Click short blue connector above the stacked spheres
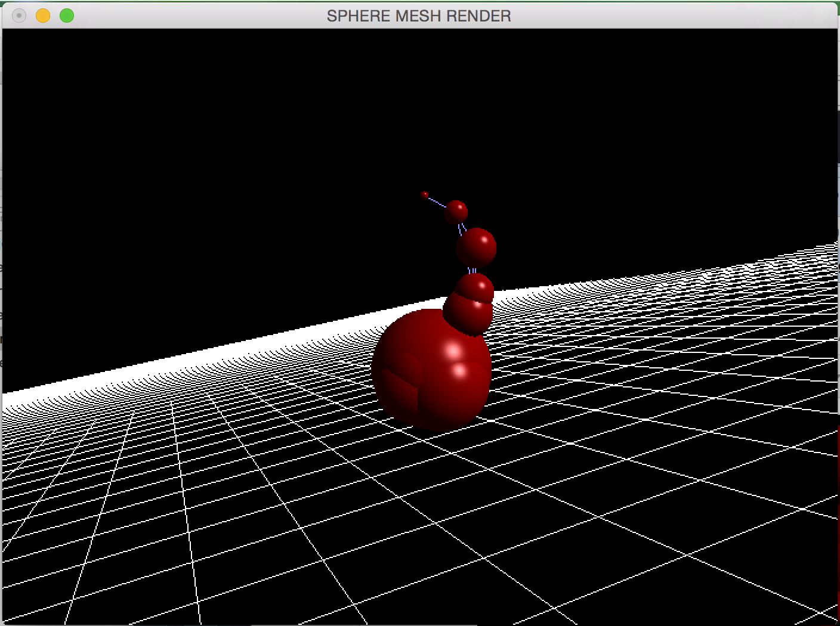The width and height of the screenshot is (840, 626). pos(472,270)
